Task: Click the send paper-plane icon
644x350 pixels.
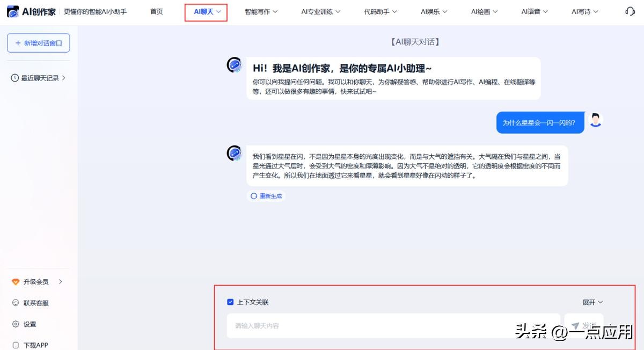Action: pos(575,326)
